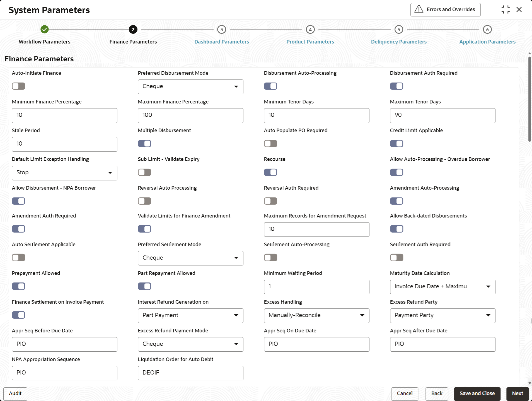Go to the Dashboard Parameters tab

tap(222, 42)
